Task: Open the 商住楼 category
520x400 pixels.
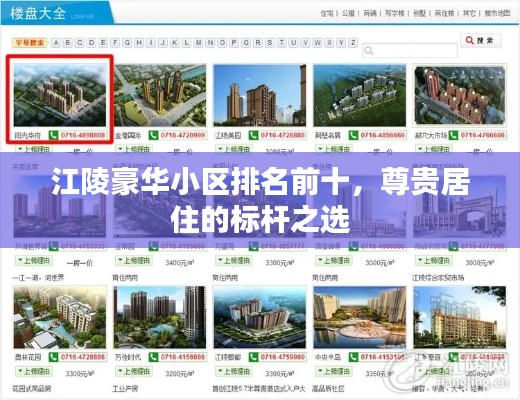Action: (x=444, y=13)
